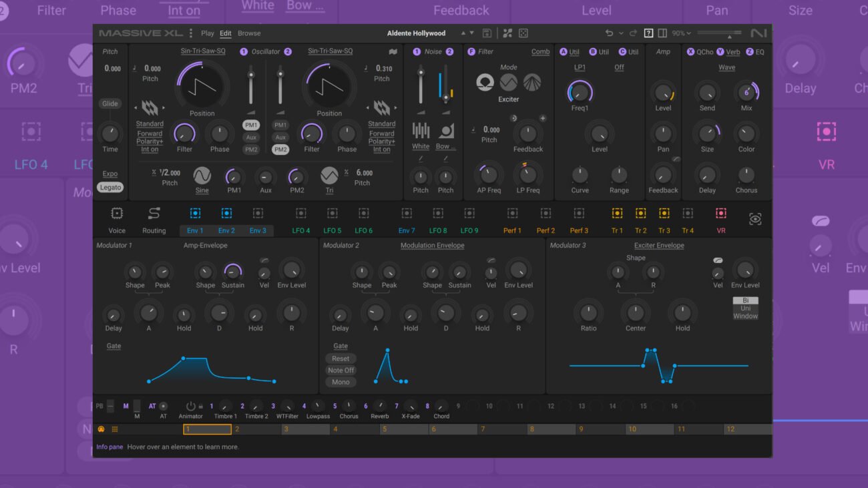Click the Native Instruments logo

tap(758, 33)
